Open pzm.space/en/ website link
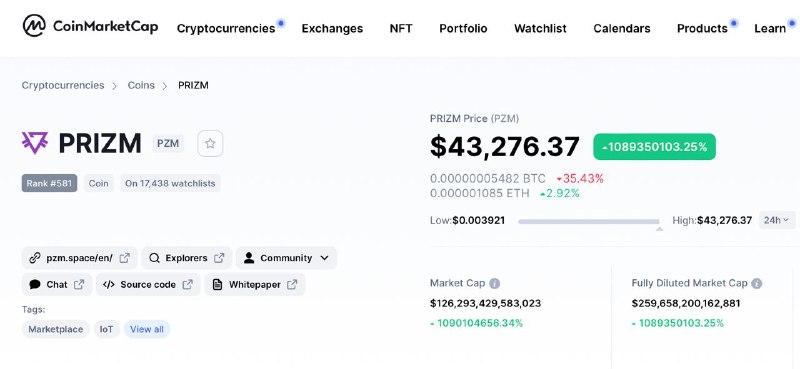This screenshot has width=800, height=369. click(80, 258)
